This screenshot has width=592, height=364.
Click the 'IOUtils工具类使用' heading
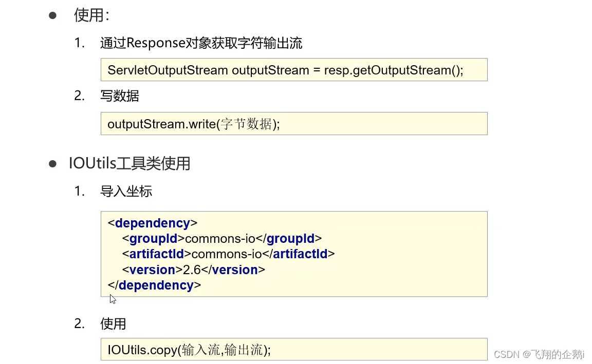[129, 163]
